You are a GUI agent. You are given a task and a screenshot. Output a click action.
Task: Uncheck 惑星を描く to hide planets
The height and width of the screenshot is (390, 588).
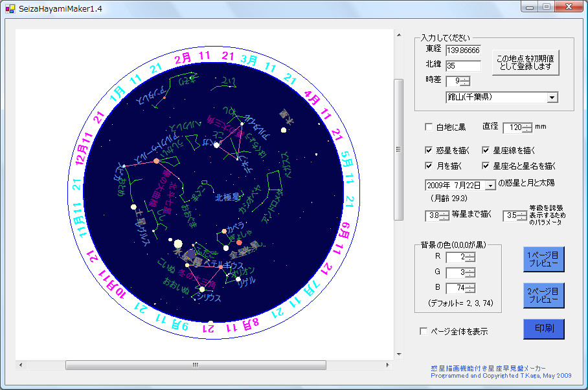[x=429, y=149]
